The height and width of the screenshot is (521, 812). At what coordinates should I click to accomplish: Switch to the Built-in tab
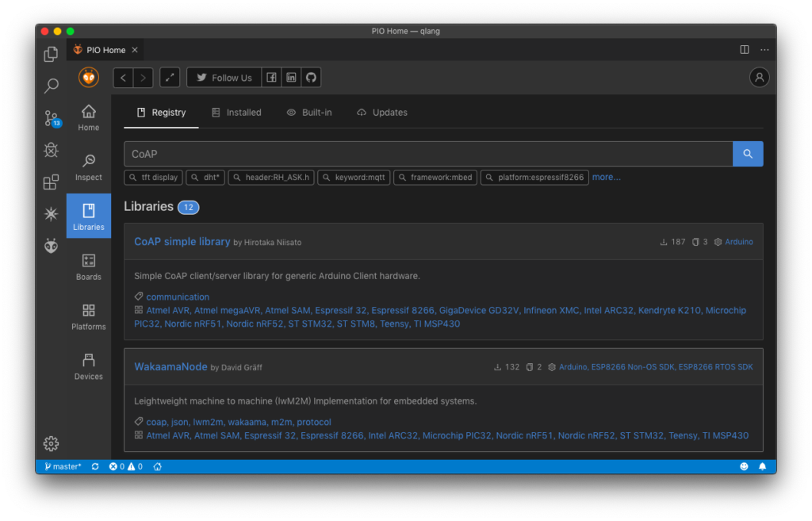click(x=309, y=113)
